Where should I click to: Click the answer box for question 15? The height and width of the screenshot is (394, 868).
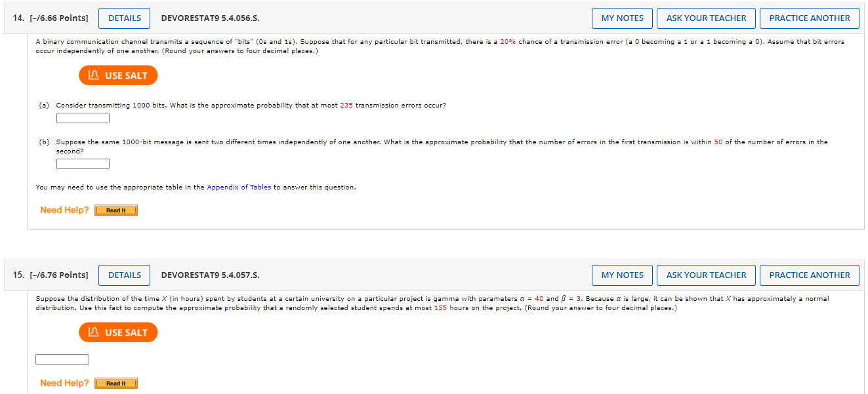[62, 359]
